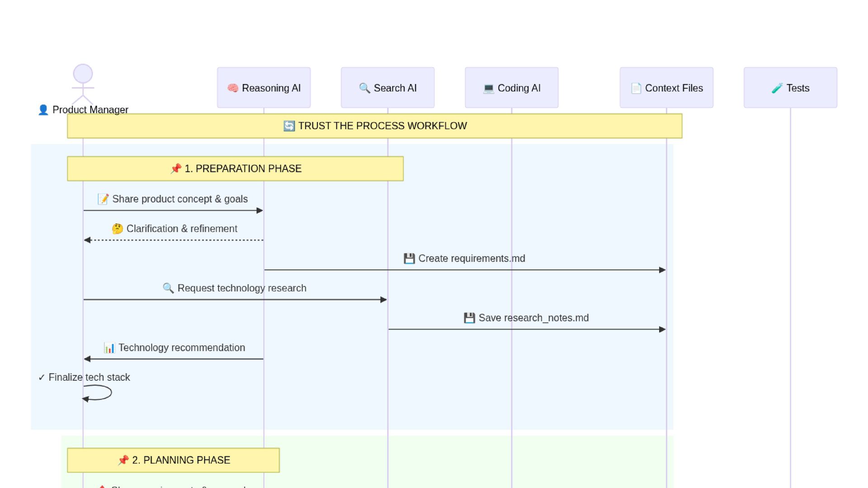868x488 pixels.
Task: Click the document icon in Context Files
Action: click(636, 88)
